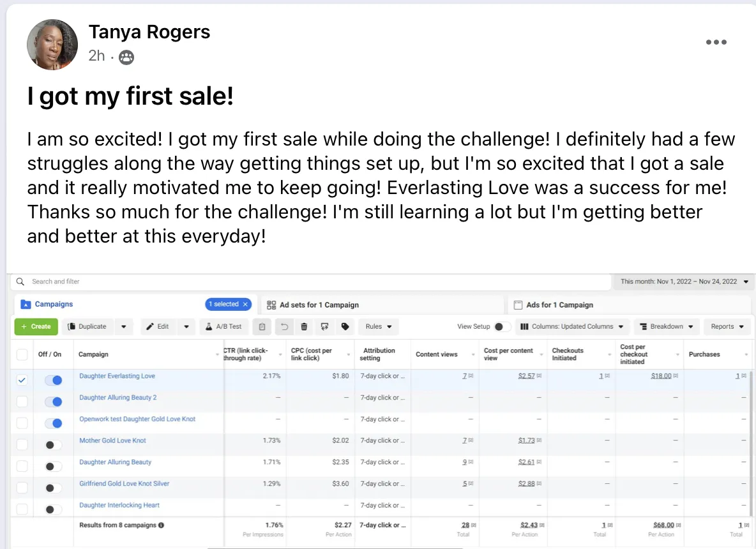The image size is (756, 549).
Task: Click the clipboard paste icon in toolbar
Action: pos(262,327)
